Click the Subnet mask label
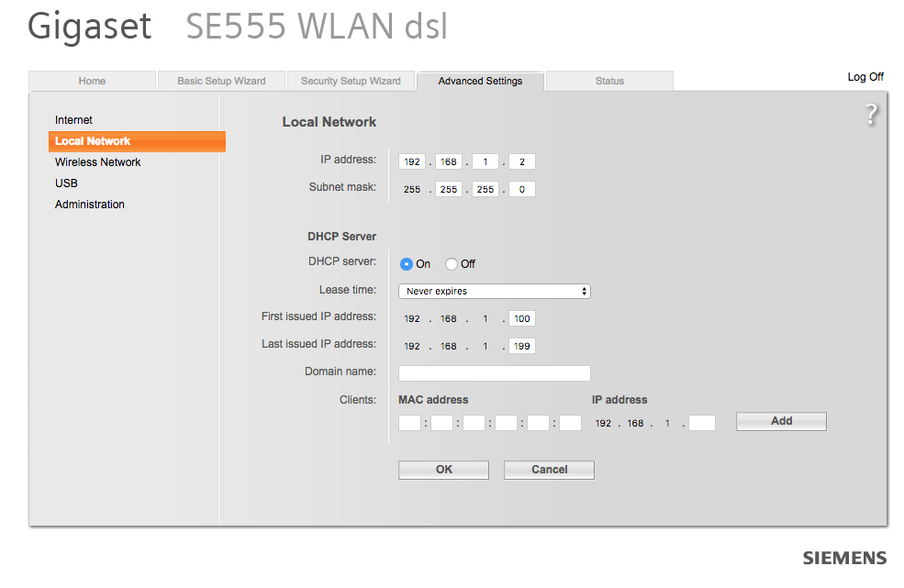This screenshot has height=588, width=904. pos(342,187)
